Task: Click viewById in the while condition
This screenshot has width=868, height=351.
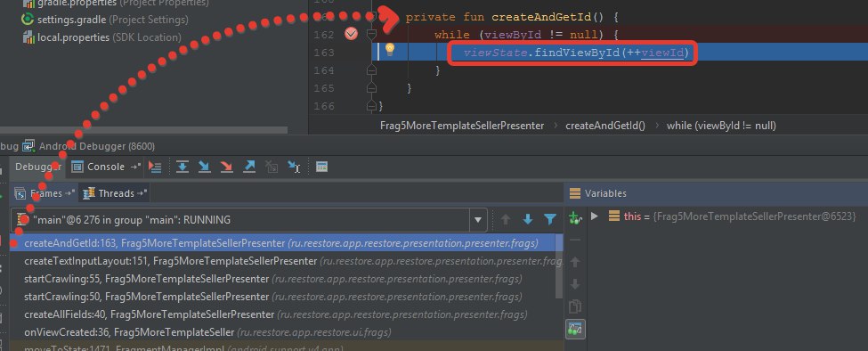Action: pyautogui.click(x=513, y=35)
